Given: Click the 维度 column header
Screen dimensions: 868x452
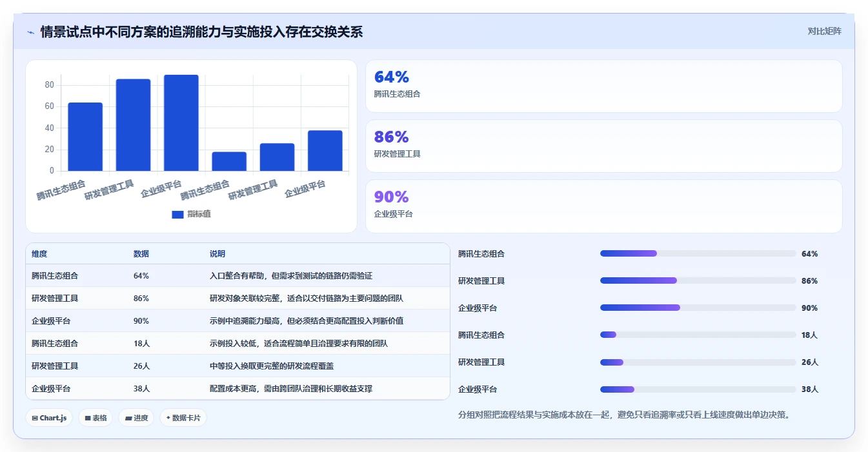Looking at the screenshot, I should pyautogui.click(x=39, y=254).
